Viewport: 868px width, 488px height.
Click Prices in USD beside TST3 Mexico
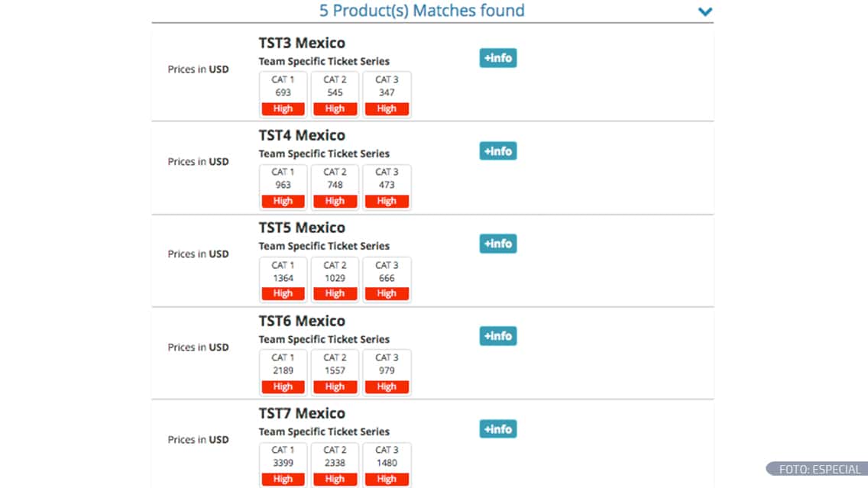(198, 69)
